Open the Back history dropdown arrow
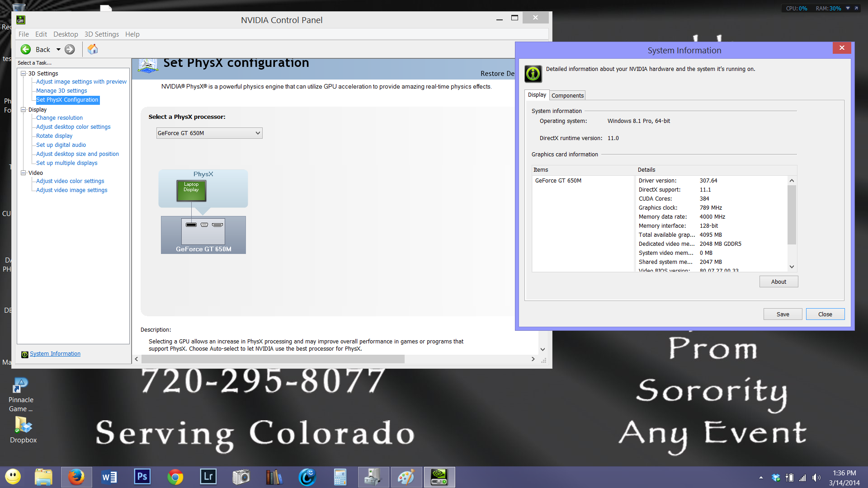 point(58,50)
